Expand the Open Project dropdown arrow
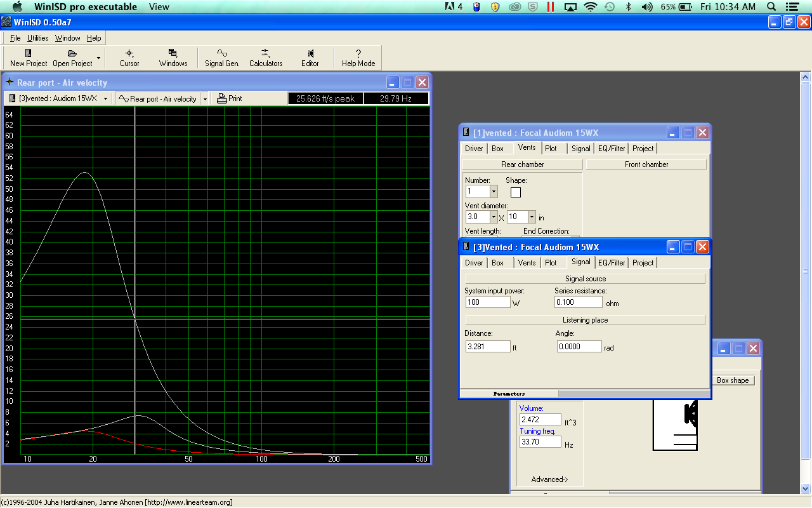Image resolution: width=812 pixels, height=508 pixels. (x=98, y=58)
